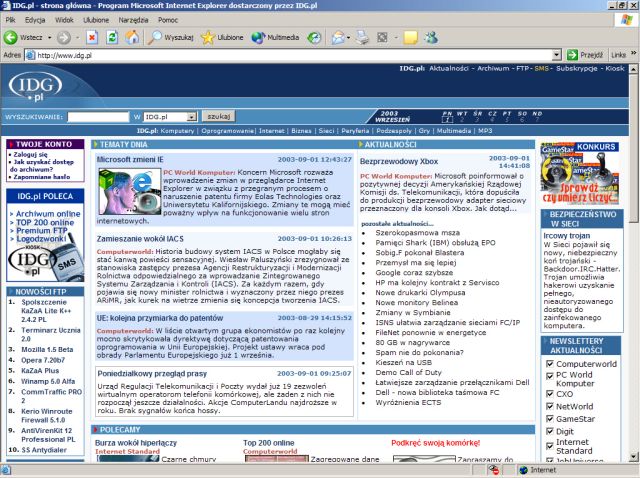Click the Internet zone icon in status bar
This screenshot has width=640, height=478.
coord(523,470)
